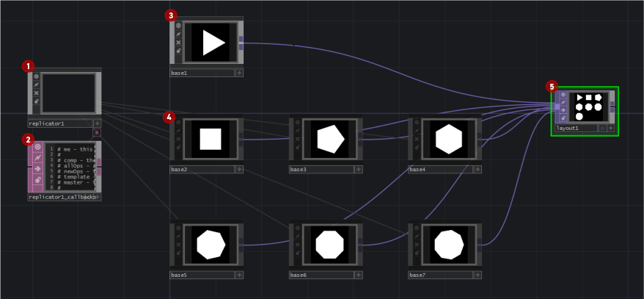Select base1 node's triangle viewer thumbnail

click(211, 43)
